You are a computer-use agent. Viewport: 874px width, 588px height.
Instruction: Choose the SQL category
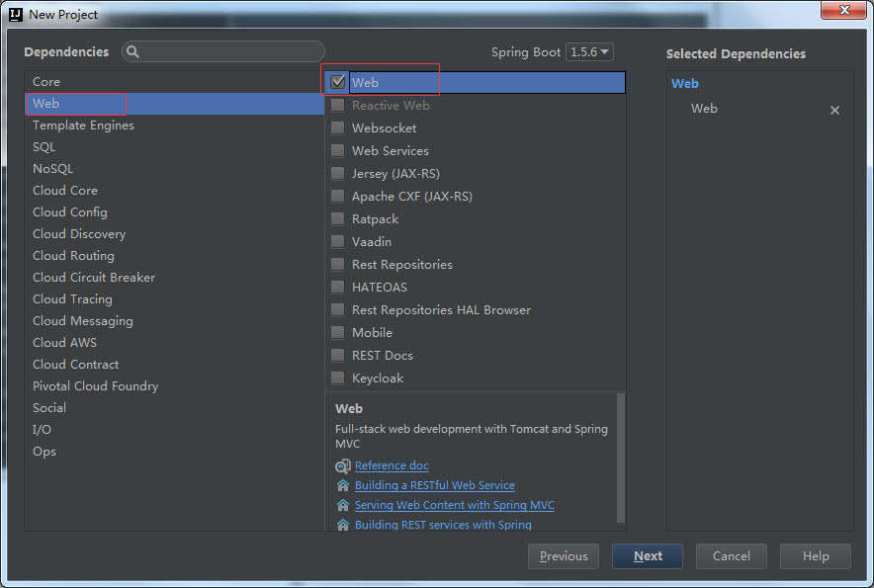[x=174, y=147]
